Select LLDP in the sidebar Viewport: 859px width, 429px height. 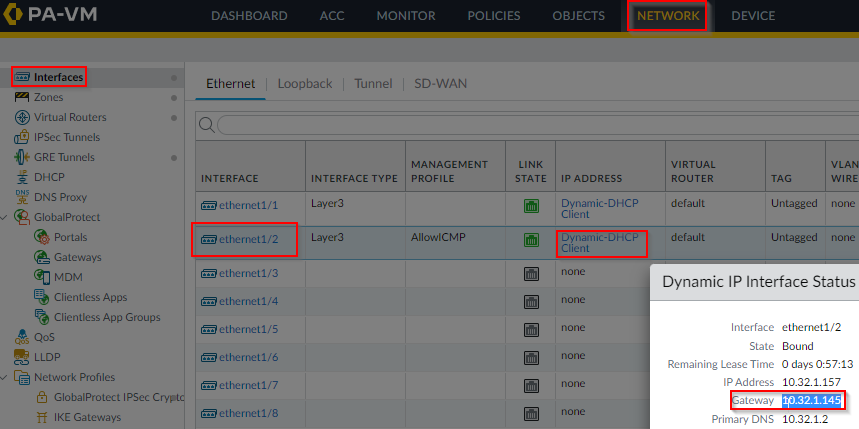[47, 357]
